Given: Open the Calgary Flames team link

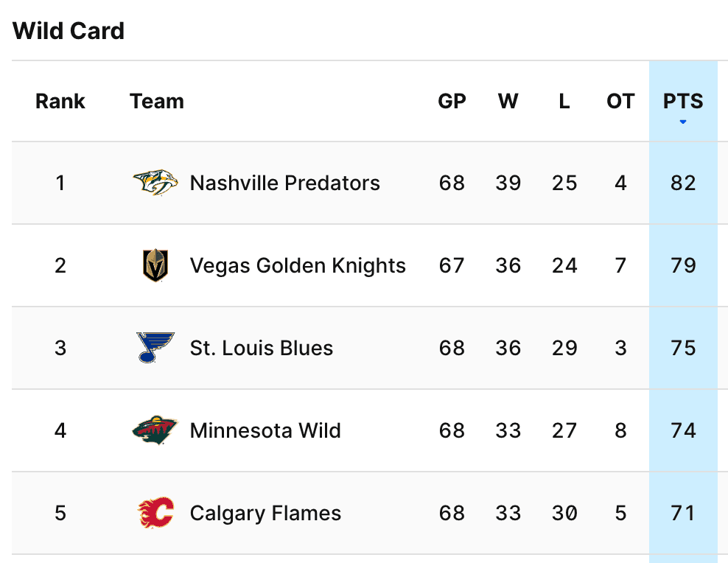Looking at the screenshot, I should point(265,513).
